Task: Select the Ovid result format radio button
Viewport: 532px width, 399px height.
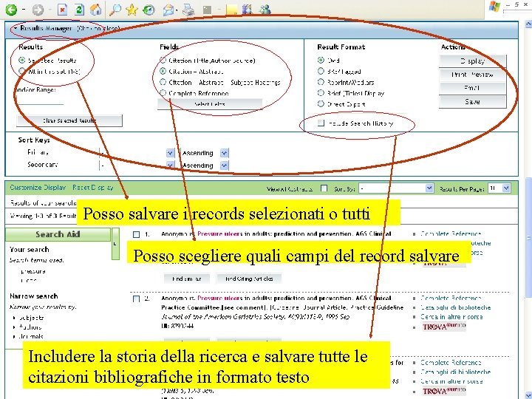Action: [x=321, y=60]
